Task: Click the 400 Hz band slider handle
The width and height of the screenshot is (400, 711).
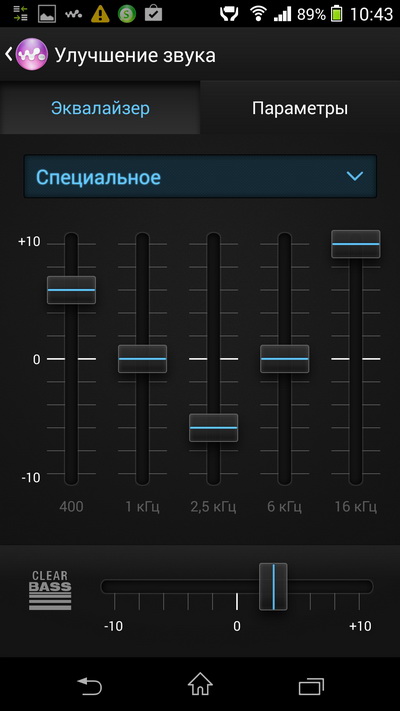Action: point(72,290)
